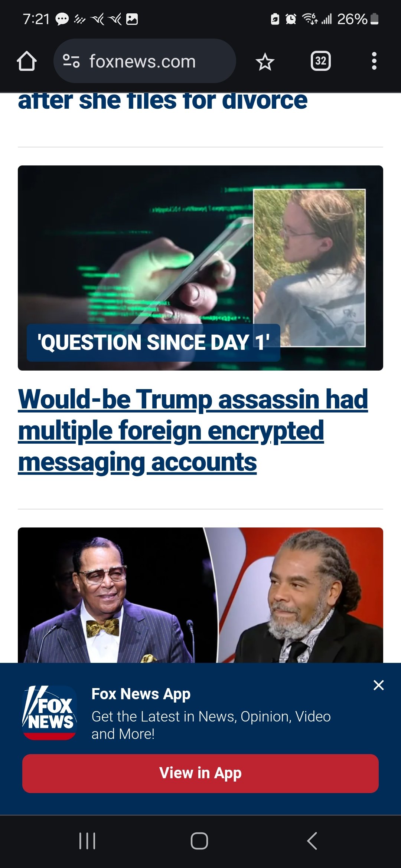Image resolution: width=401 pixels, height=868 pixels.
Task: Open the 'after she files for divorce' headline
Action: pos(163,101)
